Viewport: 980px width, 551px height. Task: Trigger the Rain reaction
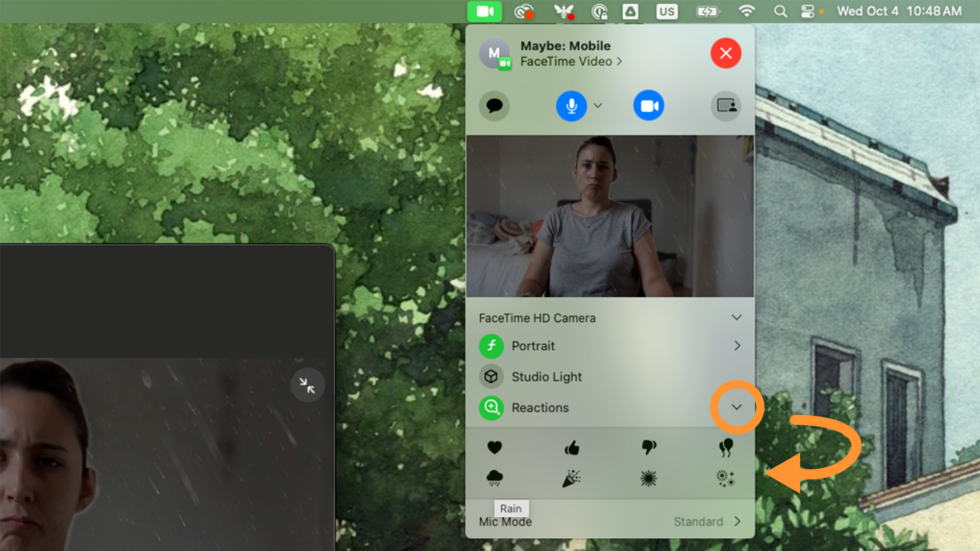[495, 478]
